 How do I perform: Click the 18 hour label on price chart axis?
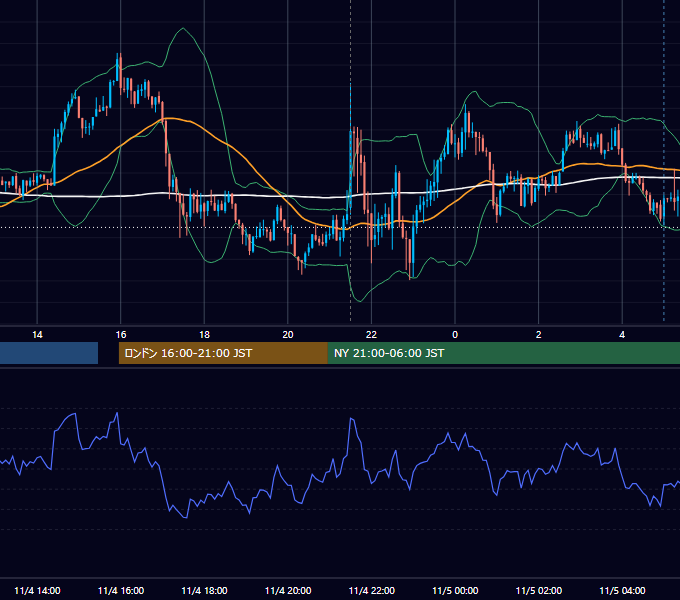coord(204,335)
